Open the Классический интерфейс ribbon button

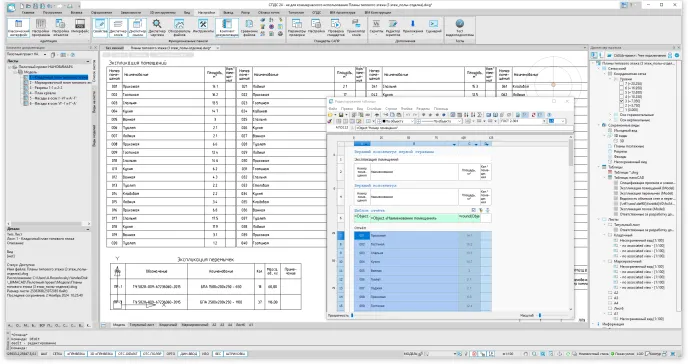18,28
